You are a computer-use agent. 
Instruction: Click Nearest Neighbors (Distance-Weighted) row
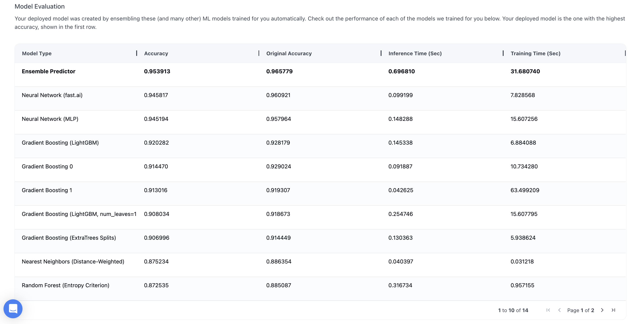[x=73, y=261]
